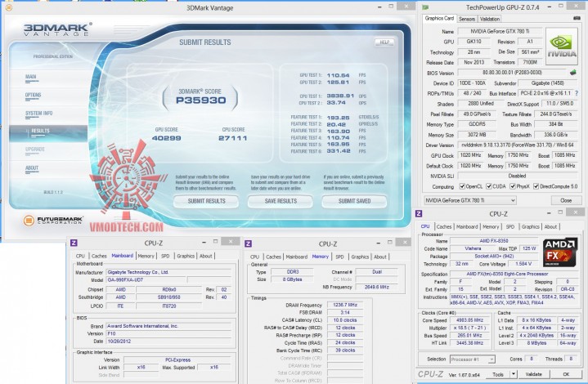
Task: Click the Tools button in CPU-Z
Action: [x=497, y=374]
